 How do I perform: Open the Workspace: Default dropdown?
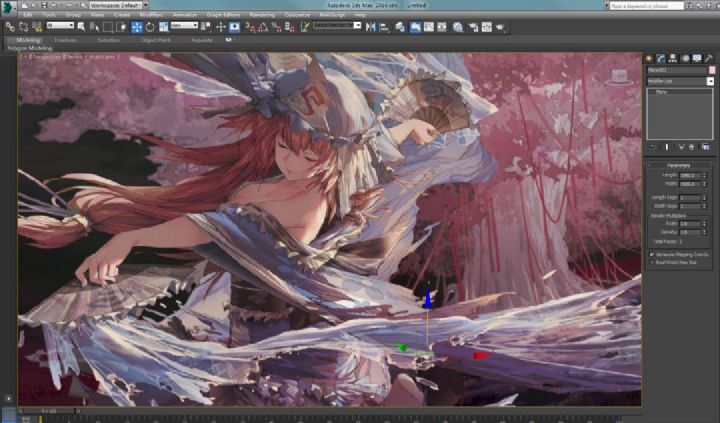(x=118, y=6)
